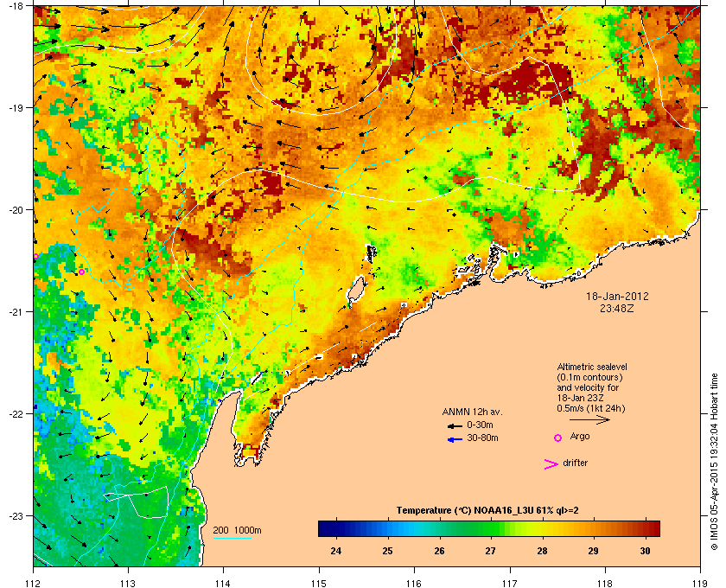
Task: Click the 'drifter' legend label
Action: point(575,463)
